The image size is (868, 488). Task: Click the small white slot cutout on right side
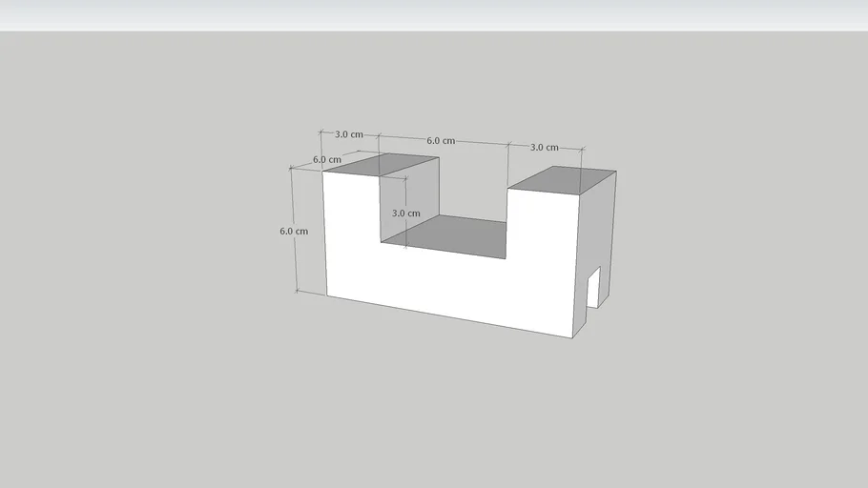click(x=592, y=289)
